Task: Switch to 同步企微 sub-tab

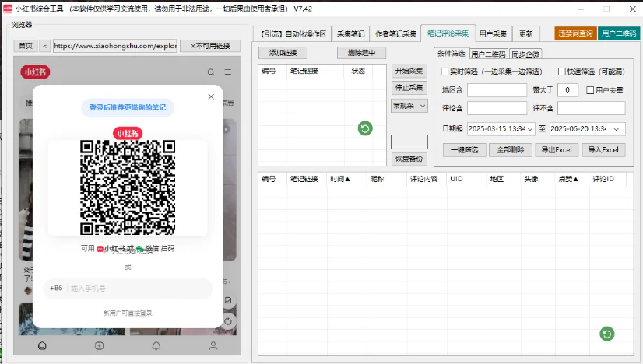Action: tap(525, 54)
